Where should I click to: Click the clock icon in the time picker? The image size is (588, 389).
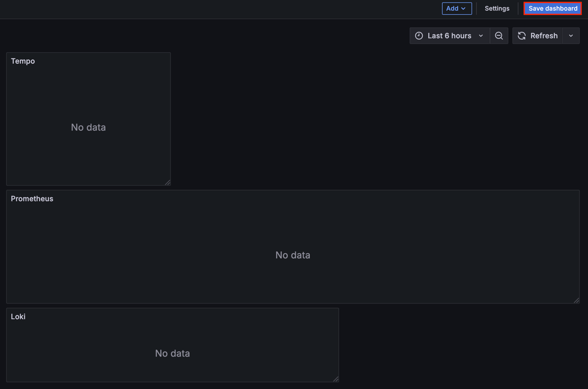tap(419, 35)
